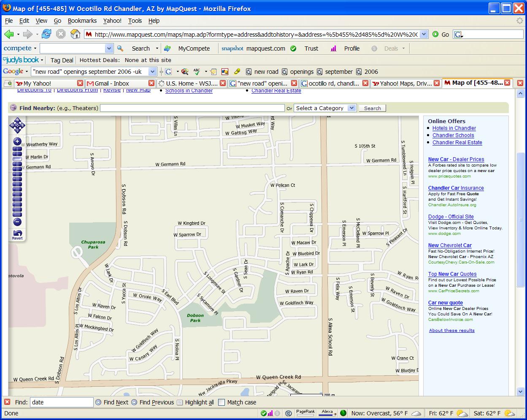Open the site Profile bar-chart icon
The width and height of the screenshot is (527, 420).
(333, 48)
